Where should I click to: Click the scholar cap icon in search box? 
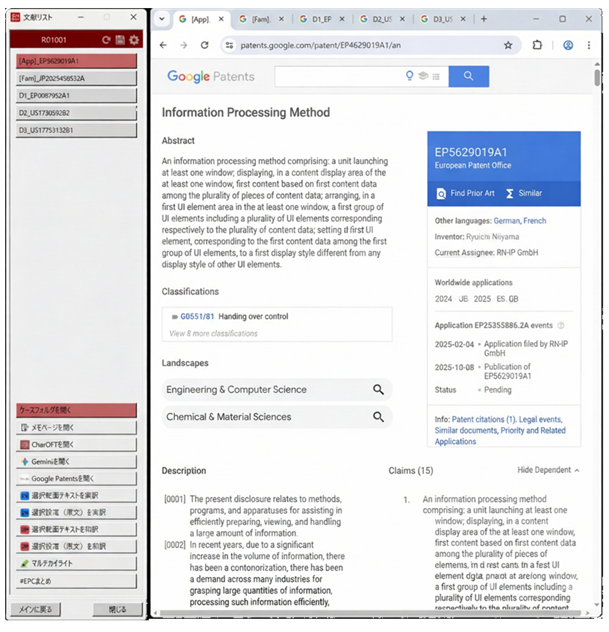[x=423, y=76]
